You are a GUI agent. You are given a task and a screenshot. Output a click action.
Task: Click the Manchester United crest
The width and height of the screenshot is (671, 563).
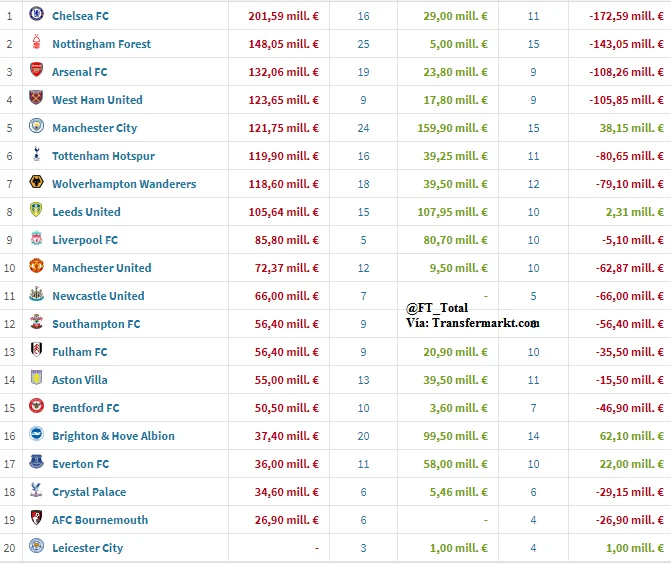coord(36,266)
